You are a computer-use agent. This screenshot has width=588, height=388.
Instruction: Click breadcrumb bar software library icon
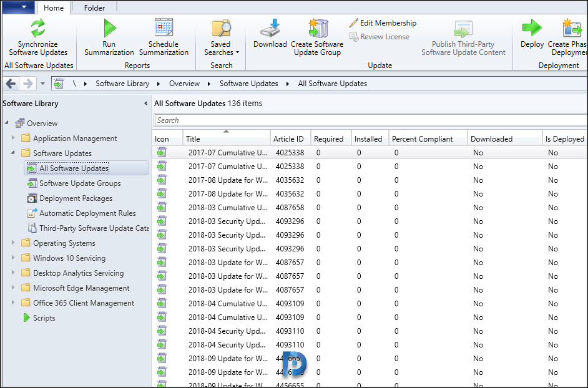coord(59,84)
